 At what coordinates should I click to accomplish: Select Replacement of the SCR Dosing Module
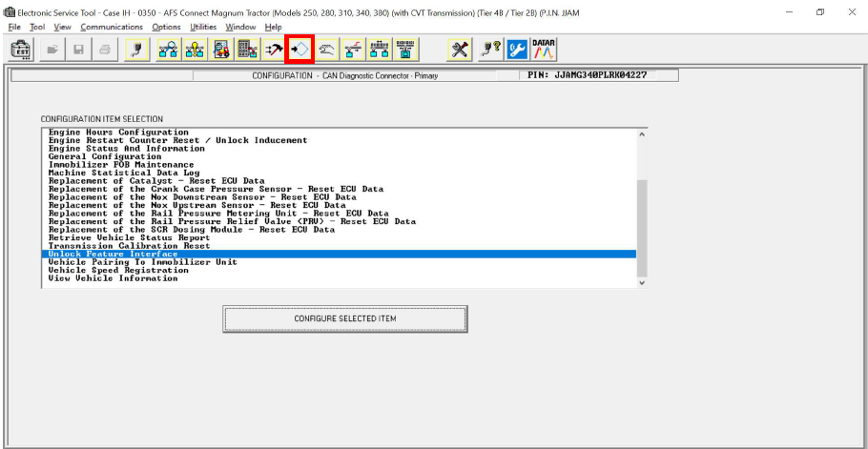point(339,230)
